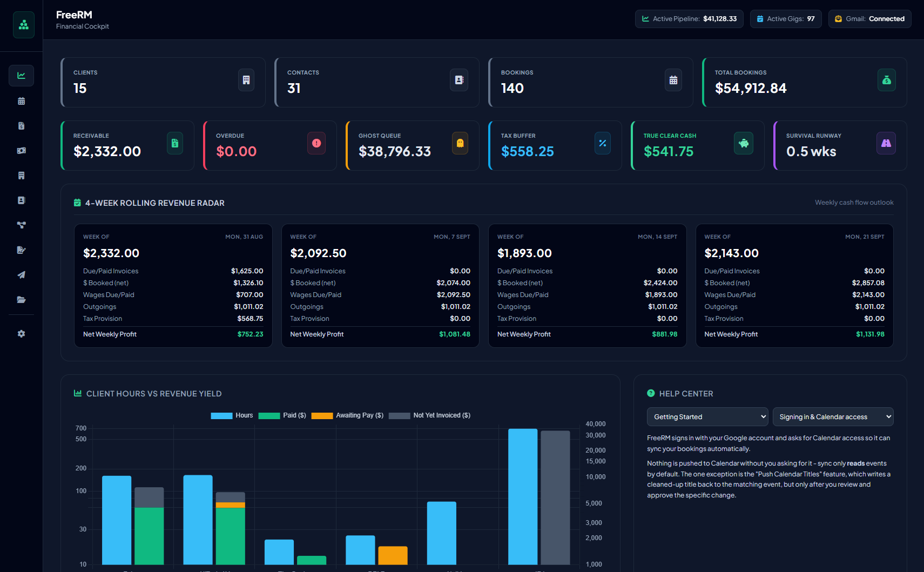This screenshot has width=924, height=572.
Task: Click the $1,131.98 net weekly profit
Action: point(870,334)
